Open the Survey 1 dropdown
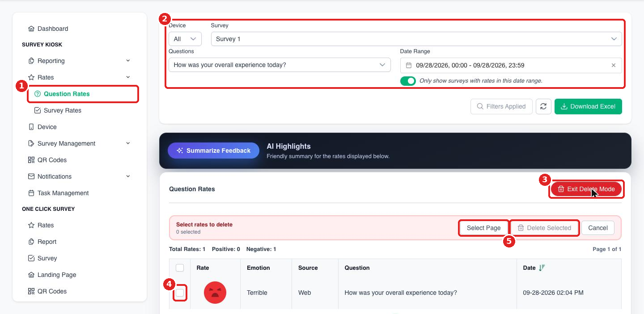This screenshot has height=314, width=644. coord(416,39)
